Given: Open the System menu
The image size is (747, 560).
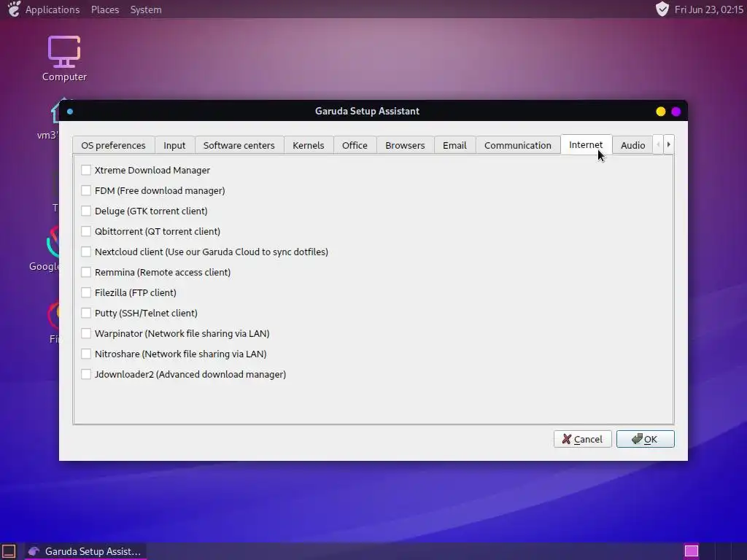Looking at the screenshot, I should click(146, 9).
